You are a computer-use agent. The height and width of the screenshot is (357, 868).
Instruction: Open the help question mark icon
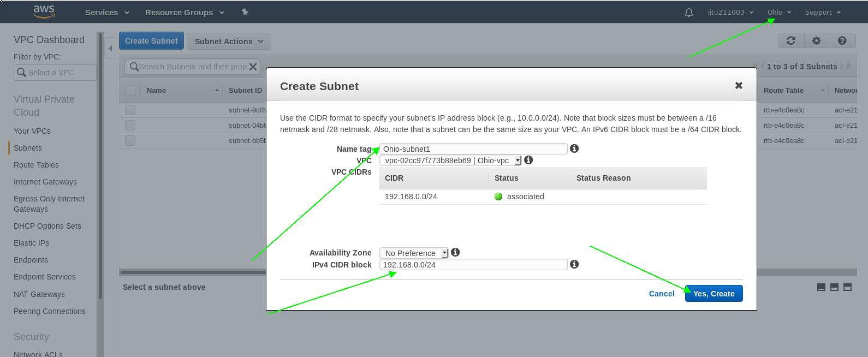pyautogui.click(x=842, y=40)
